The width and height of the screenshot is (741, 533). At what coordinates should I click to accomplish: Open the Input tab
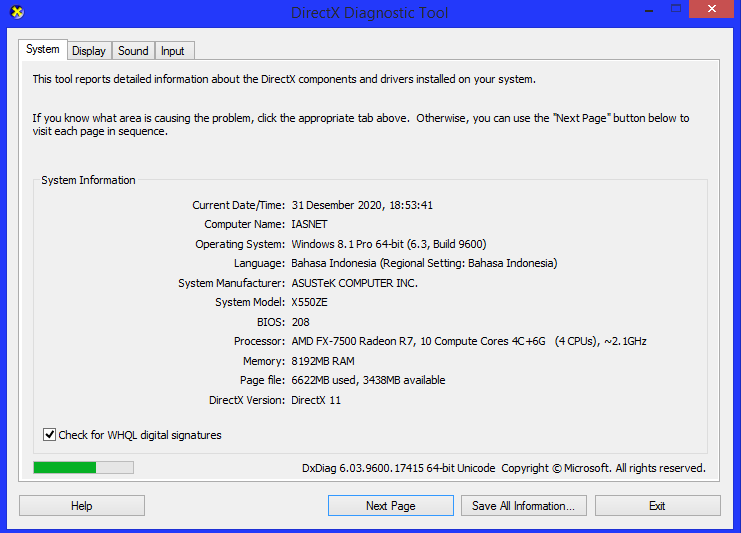172,51
